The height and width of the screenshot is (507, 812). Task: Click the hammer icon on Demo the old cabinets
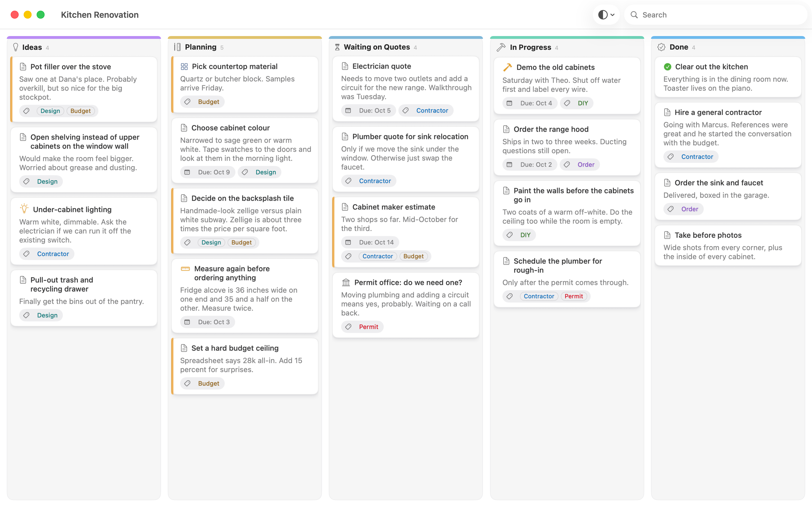(x=507, y=67)
